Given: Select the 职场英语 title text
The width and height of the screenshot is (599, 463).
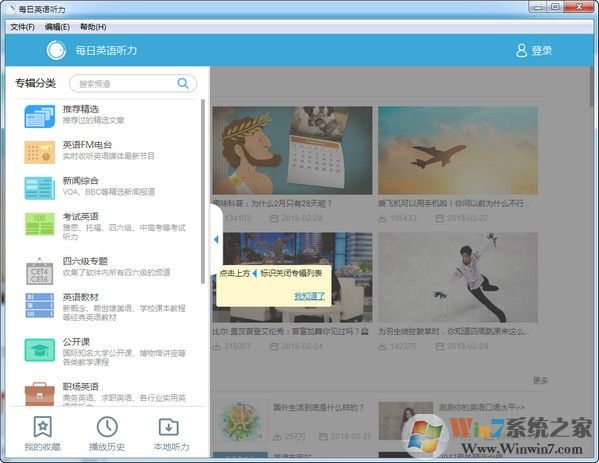Looking at the screenshot, I should pos(80,387).
